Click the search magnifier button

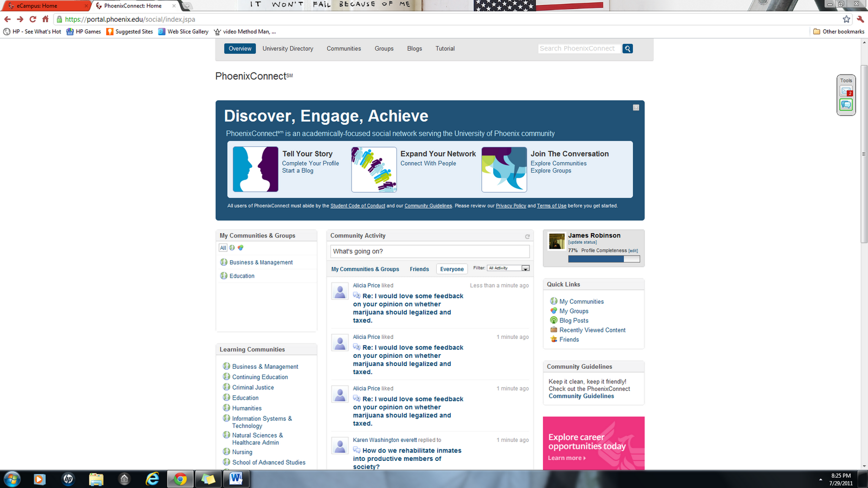[x=628, y=49]
